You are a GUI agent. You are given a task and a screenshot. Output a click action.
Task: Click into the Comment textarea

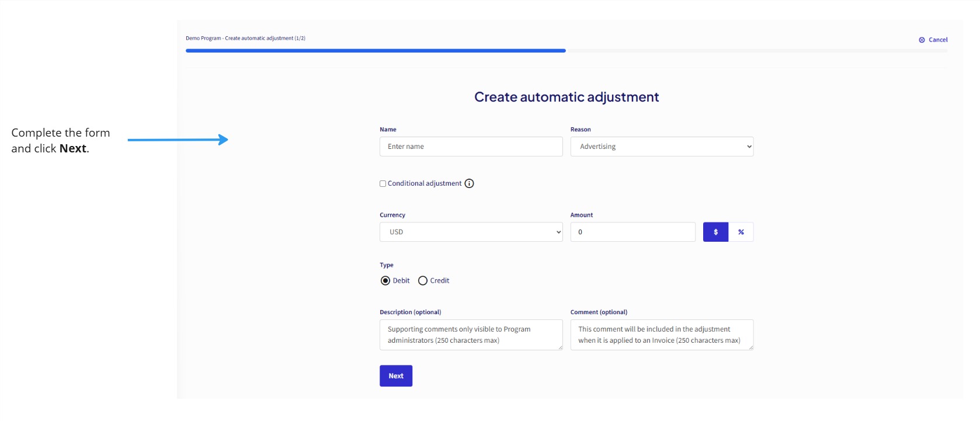(x=662, y=335)
